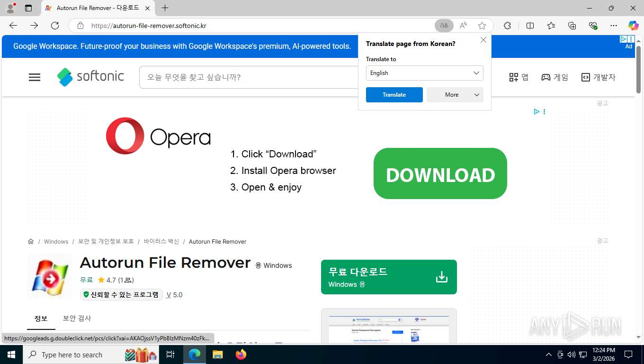Open the 개발자 developers menu
Viewport: 644px width, 364px height.
click(x=599, y=77)
